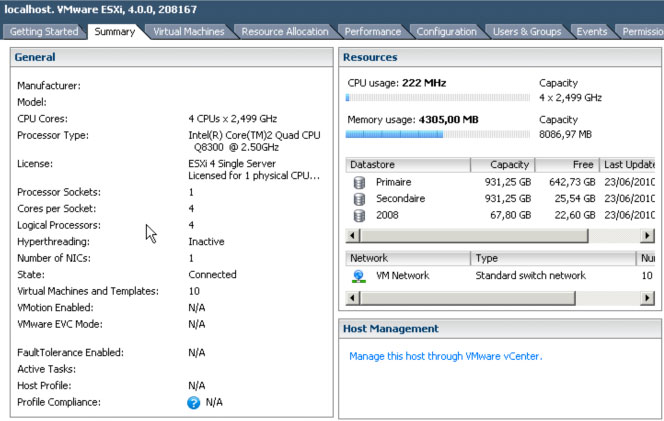The width and height of the screenshot is (664, 421).
Task: Click the 2008 datastore disk icon
Action: (x=359, y=216)
